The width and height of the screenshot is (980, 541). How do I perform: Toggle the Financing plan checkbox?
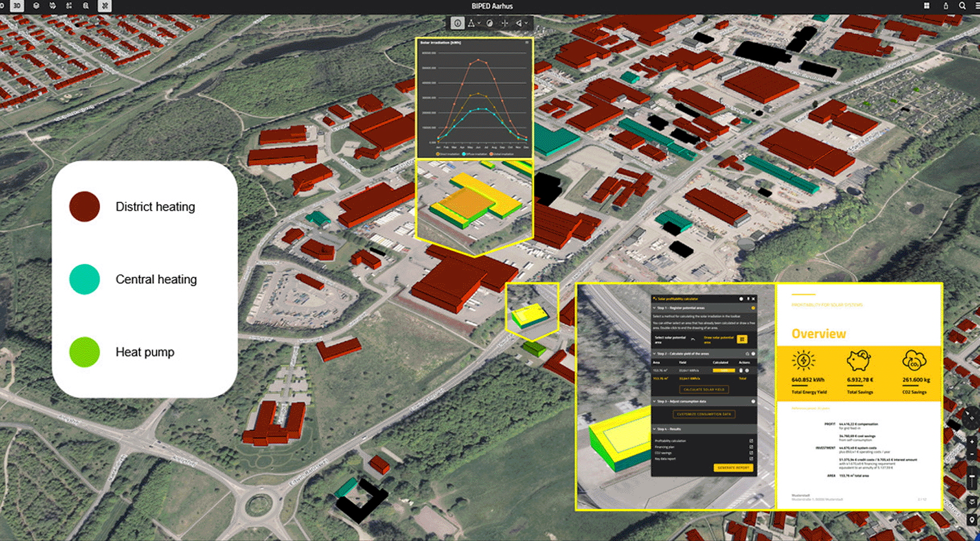point(751,447)
